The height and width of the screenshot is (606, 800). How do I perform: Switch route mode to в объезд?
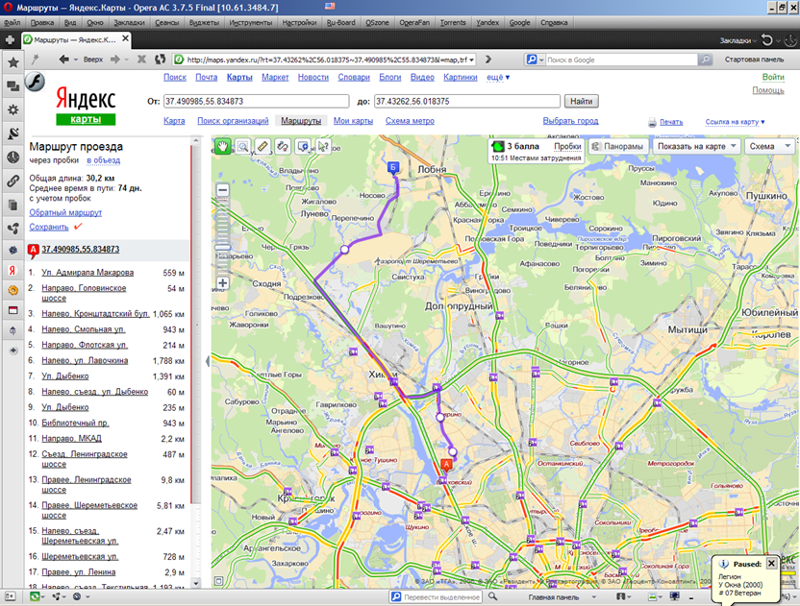pos(103,160)
